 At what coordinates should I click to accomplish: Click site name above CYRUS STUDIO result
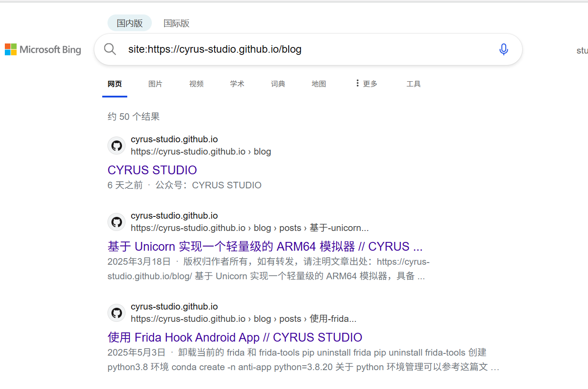[174, 139]
